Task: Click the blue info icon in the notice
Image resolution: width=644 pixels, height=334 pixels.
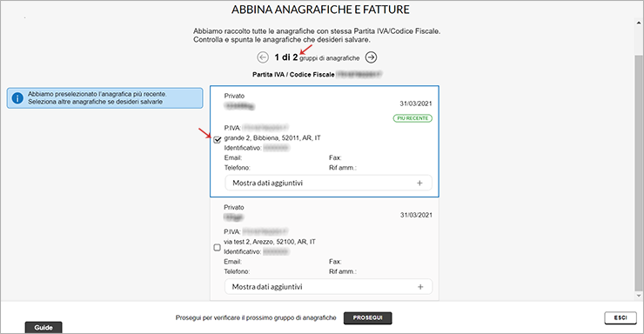Action: [17, 98]
